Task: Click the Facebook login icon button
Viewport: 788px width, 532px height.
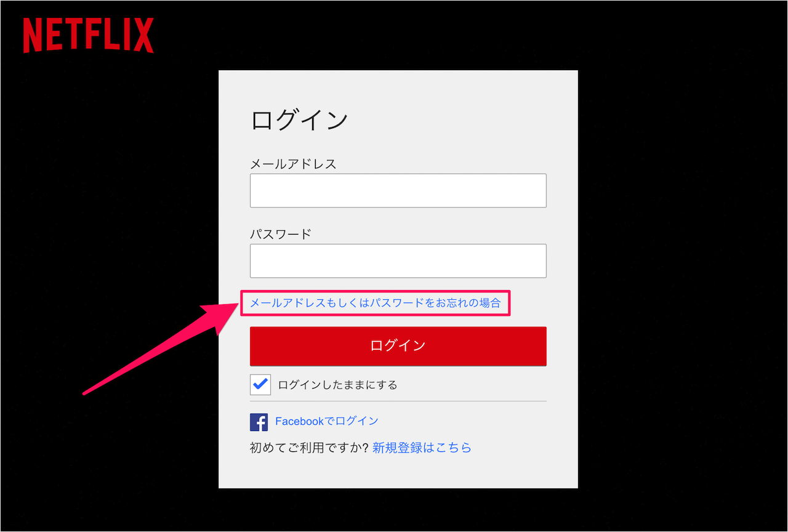Action: point(259,422)
